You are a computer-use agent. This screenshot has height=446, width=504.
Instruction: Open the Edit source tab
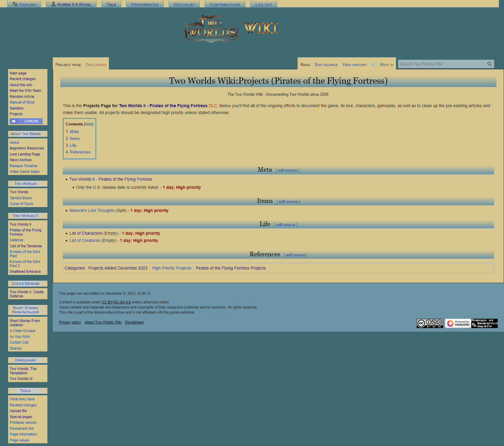326,65
